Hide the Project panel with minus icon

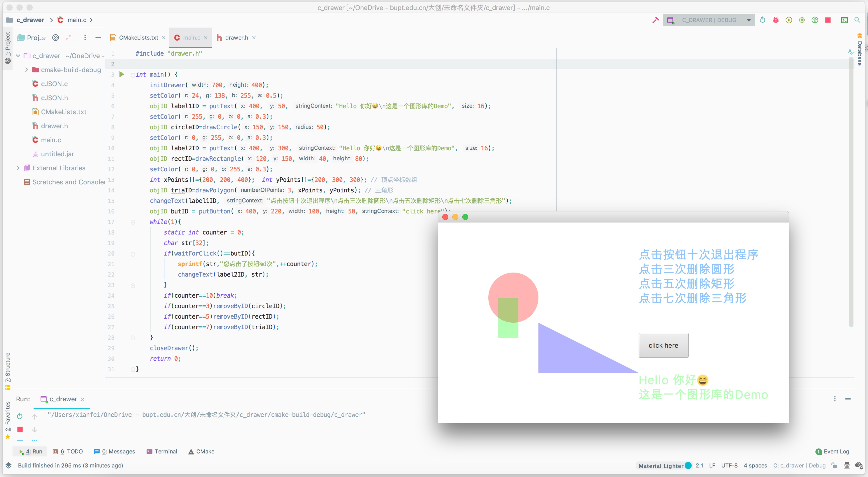click(x=98, y=38)
